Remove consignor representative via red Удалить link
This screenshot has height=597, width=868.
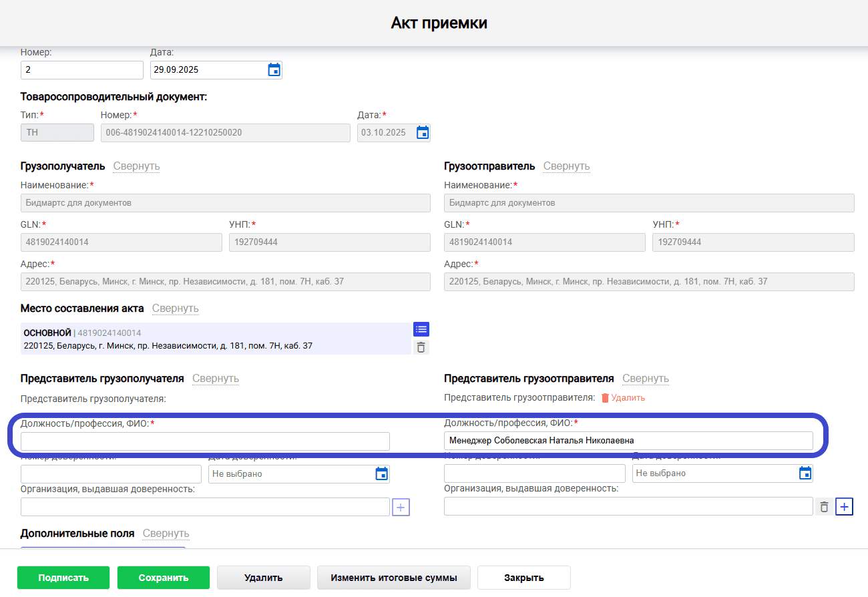[x=628, y=397]
